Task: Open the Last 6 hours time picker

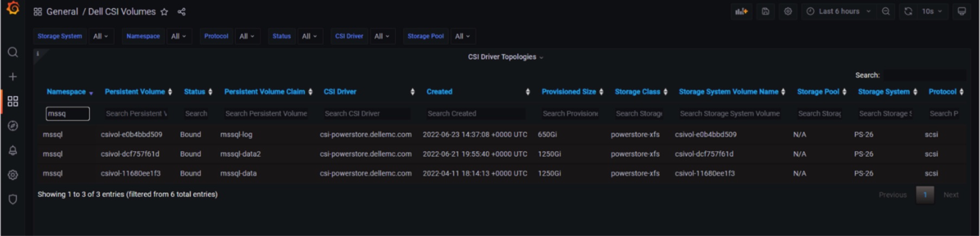Action: [838, 11]
